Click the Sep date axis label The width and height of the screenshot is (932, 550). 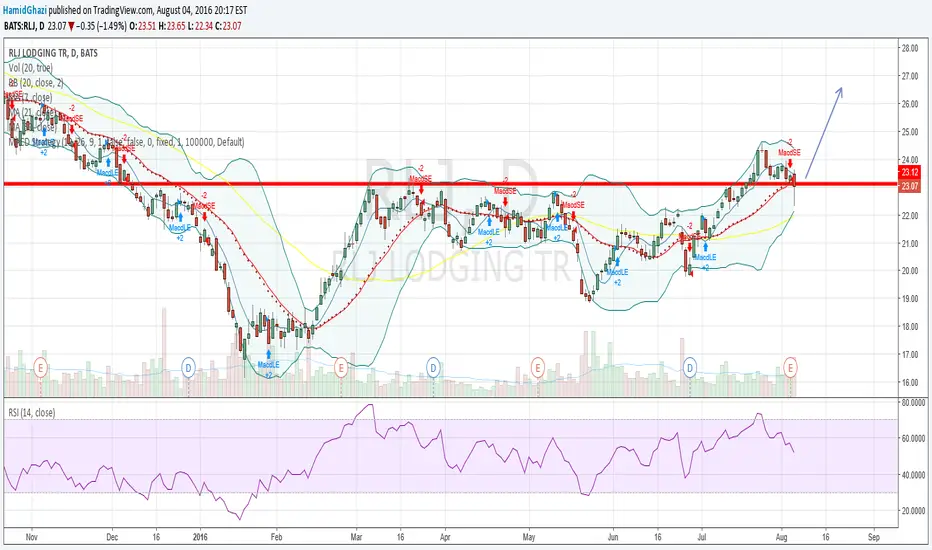(x=873, y=537)
